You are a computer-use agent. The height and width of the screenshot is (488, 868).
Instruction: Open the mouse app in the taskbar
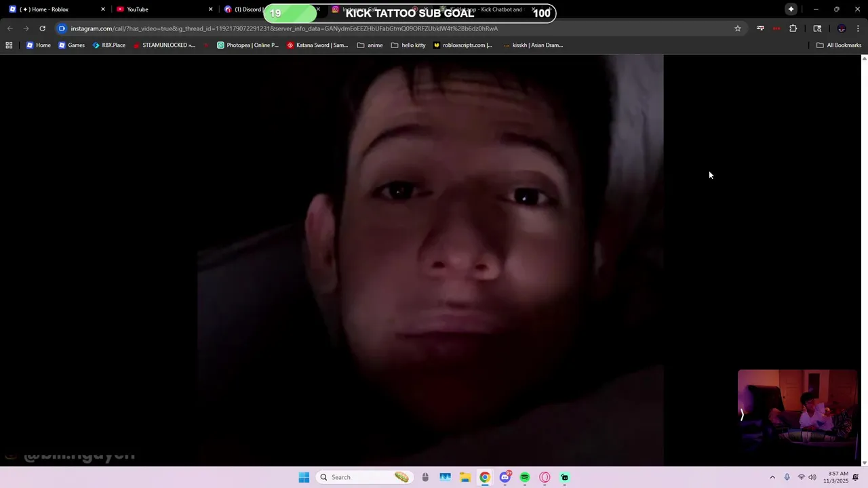pyautogui.click(x=425, y=477)
